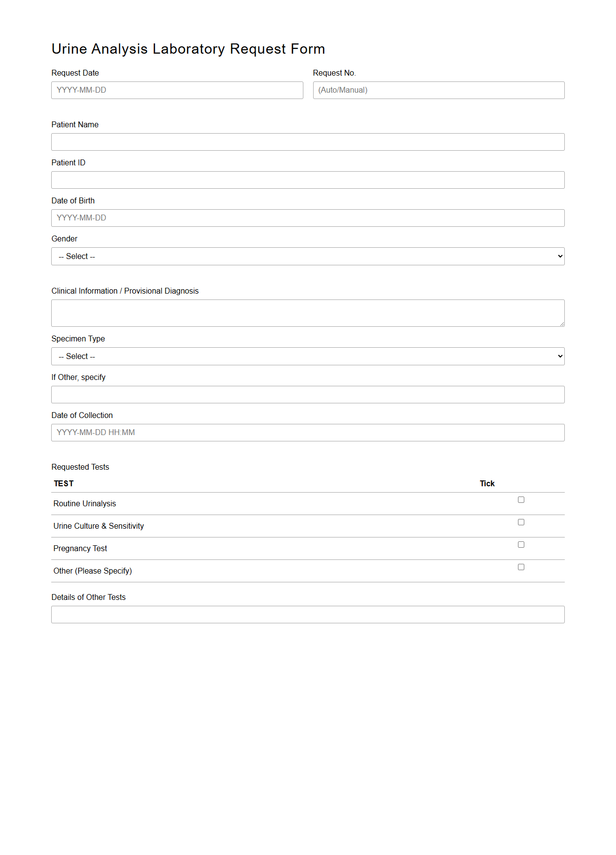Viewport: 616px width, 855px height.
Task: Tick the Pregnancy Test checkbox
Action: tap(521, 544)
